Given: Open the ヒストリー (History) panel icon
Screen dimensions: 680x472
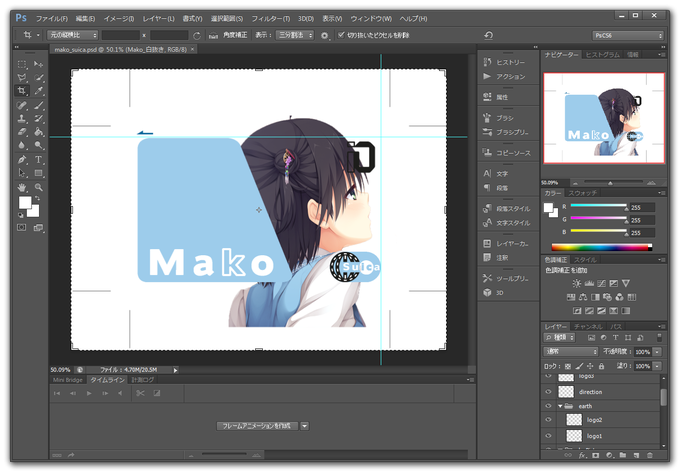Looking at the screenshot, I should tap(487, 62).
